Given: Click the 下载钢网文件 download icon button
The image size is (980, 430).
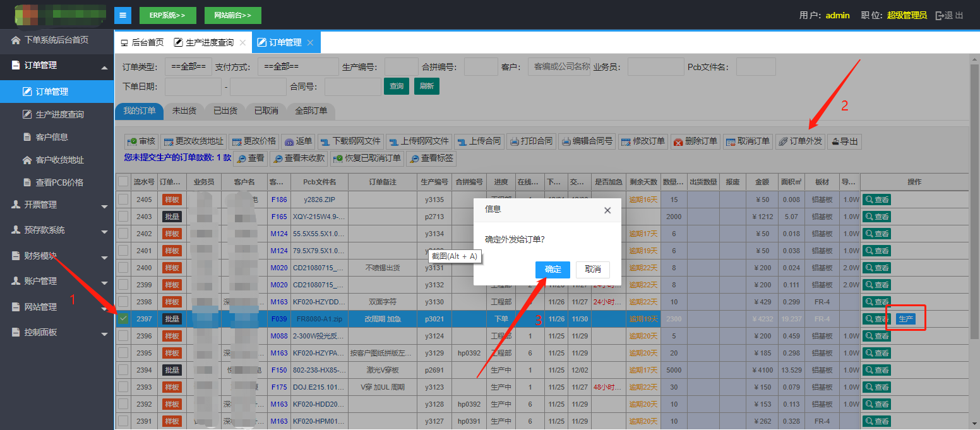Looking at the screenshot, I should pyautogui.click(x=350, y=141).
